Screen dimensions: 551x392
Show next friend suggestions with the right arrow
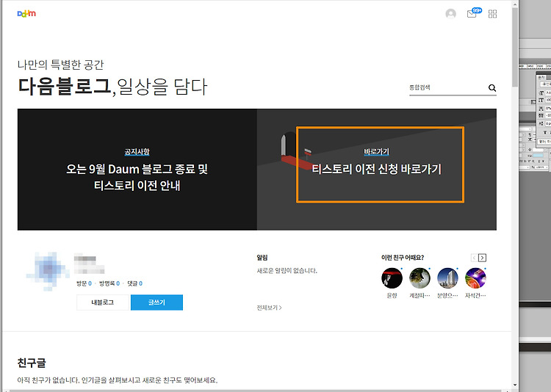click(483, 258)
